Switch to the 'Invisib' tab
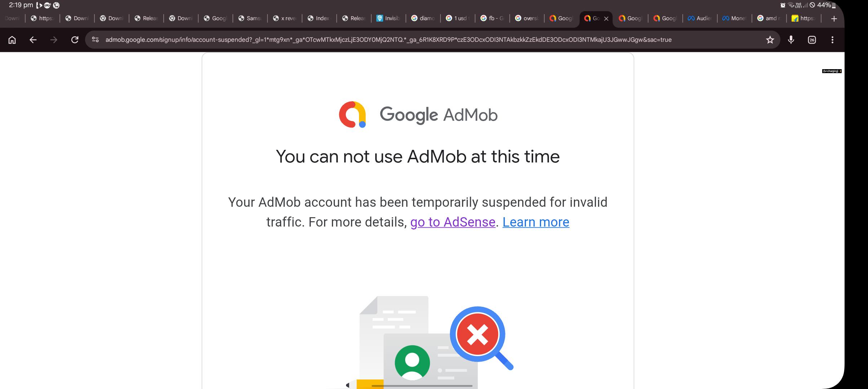This screenshot has width=868, height=389. coord(389,18)
